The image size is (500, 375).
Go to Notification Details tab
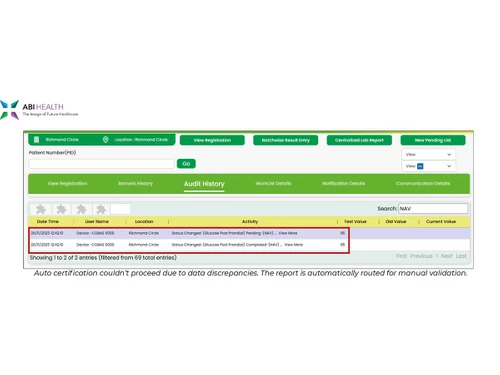click(x=343, y=183)
